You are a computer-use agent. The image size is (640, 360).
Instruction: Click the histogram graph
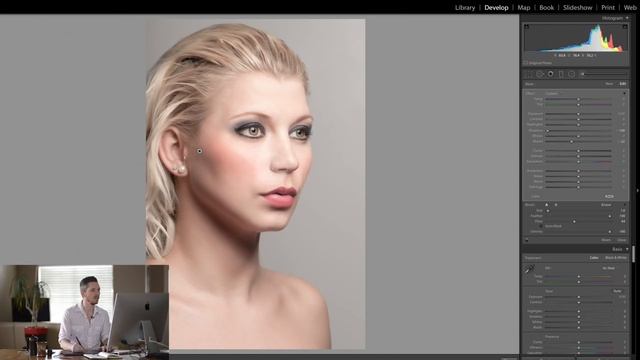pyautogui.click(x=576, y=38)
